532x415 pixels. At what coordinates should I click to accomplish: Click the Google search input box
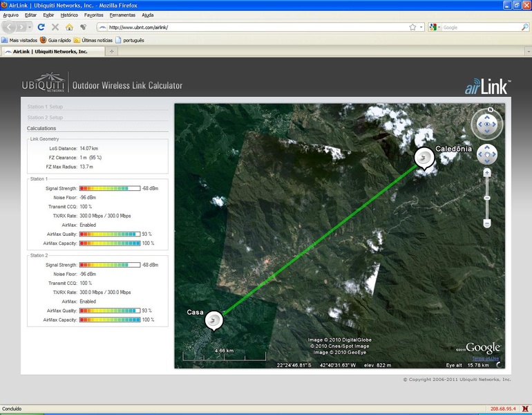[x=481, y=27]
